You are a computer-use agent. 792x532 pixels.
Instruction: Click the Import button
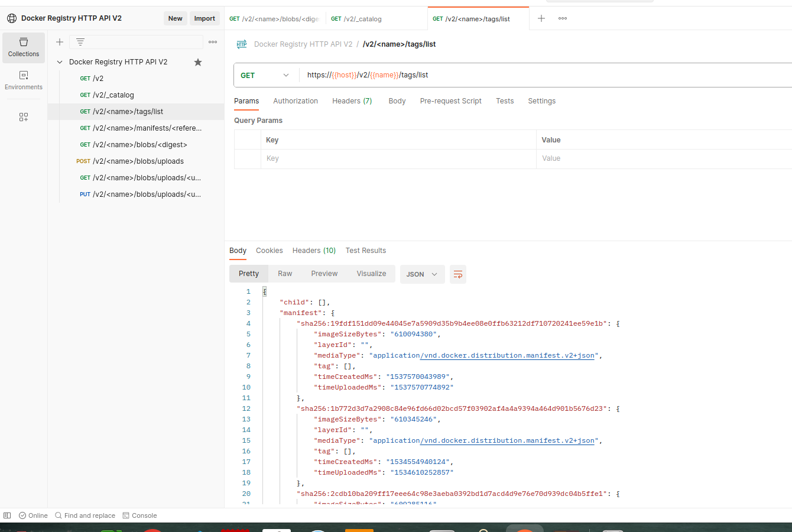click(x=205, y=18)
